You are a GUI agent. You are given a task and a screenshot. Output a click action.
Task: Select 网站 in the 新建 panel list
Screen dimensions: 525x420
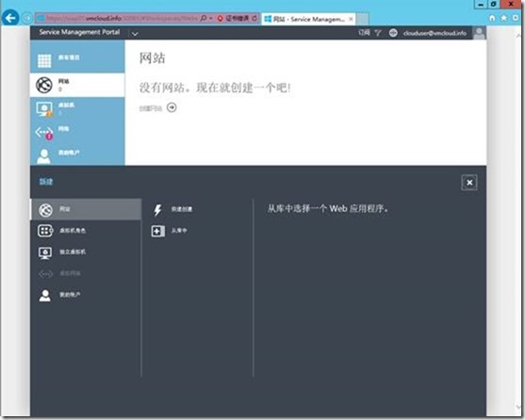(86, 209)
